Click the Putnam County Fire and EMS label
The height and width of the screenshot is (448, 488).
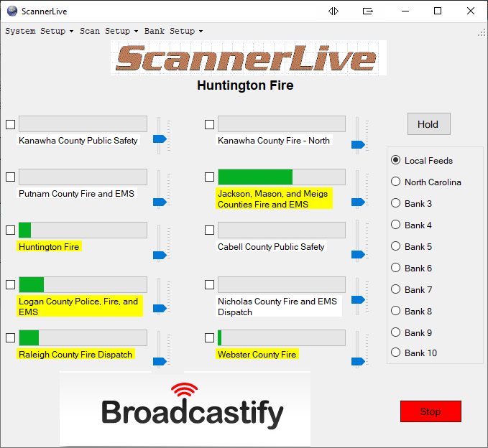(x=77, y=193)
